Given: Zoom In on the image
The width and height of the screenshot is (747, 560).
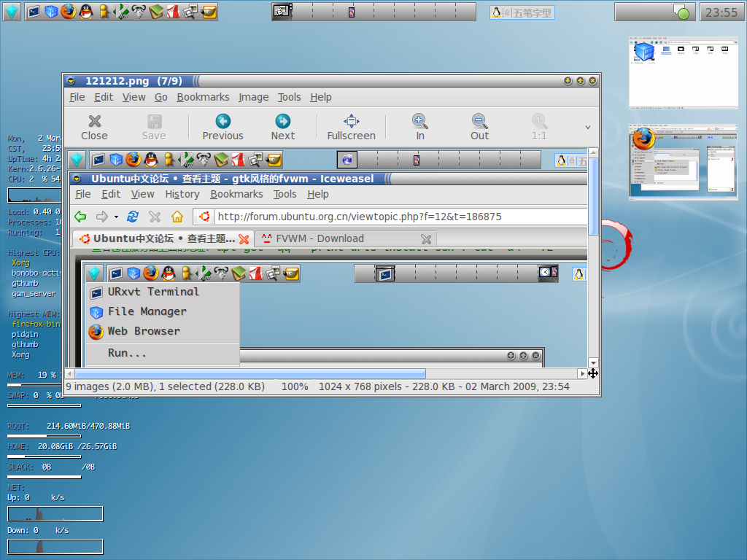Looking at the screenshot, I should tap(419, 127).
